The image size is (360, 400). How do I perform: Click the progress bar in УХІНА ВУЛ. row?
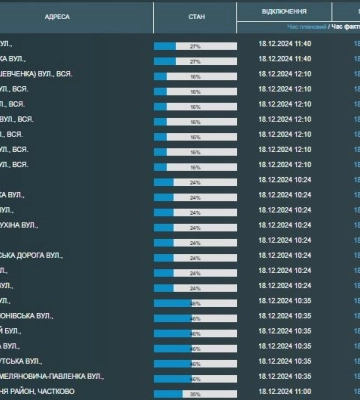[195, 228]
